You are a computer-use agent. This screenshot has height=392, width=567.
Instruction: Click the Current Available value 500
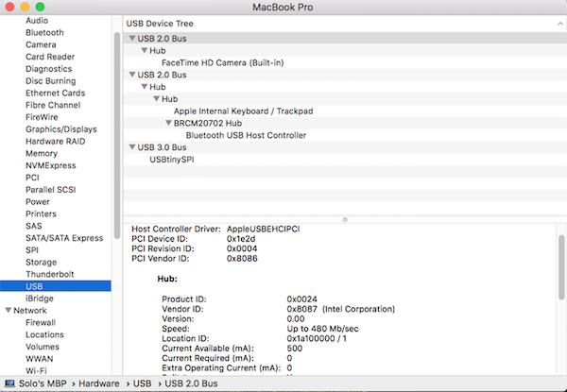294,349
